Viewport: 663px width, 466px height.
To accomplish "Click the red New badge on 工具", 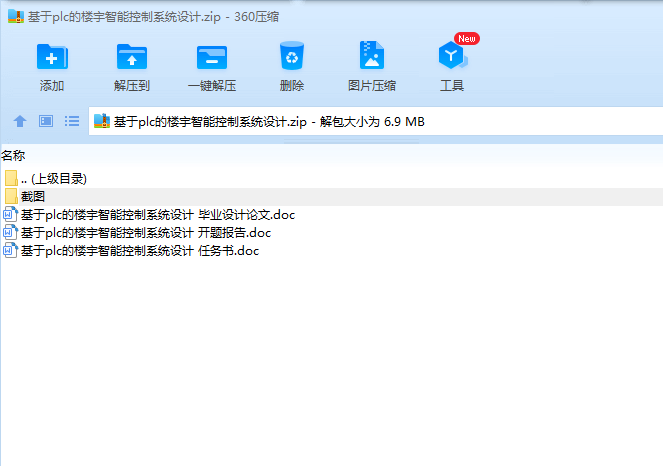I will click(467, 38).
